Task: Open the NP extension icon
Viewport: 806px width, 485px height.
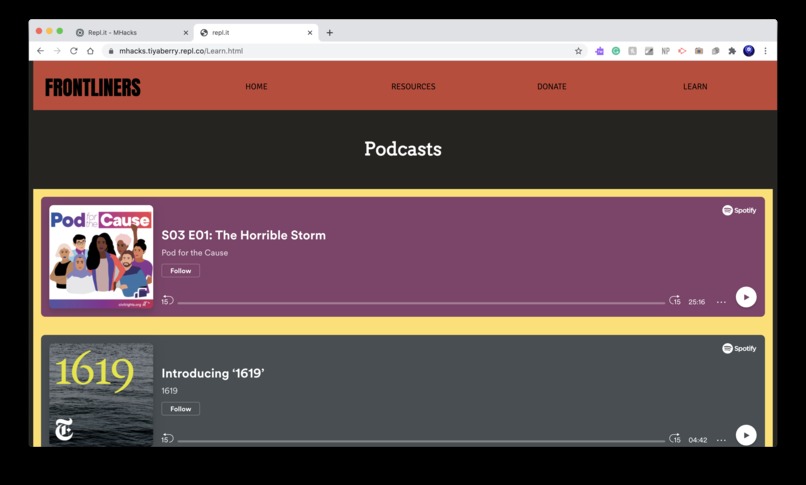Action: [x=666, y=51]
